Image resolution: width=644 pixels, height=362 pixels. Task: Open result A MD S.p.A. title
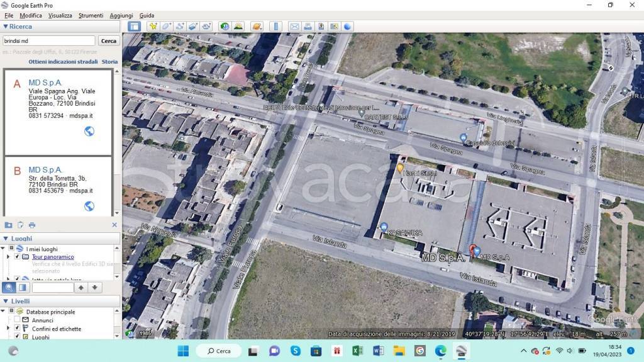click(45, 82)
